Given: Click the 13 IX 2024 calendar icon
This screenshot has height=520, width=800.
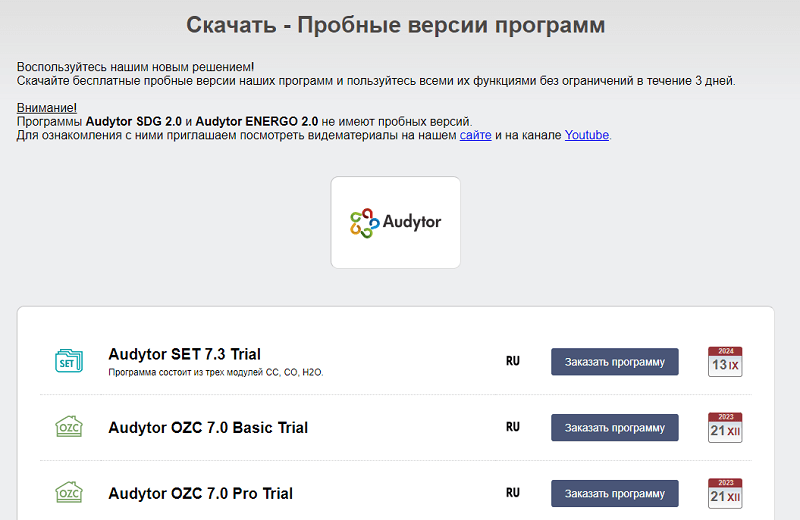Looking at the screenshot, I should pos(725,361).
